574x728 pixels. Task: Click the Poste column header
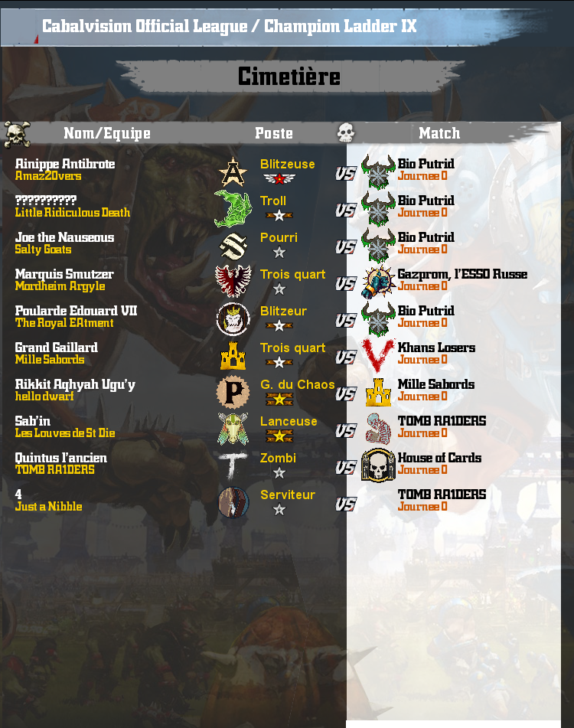pyautogui.click(x=274, y=133)
